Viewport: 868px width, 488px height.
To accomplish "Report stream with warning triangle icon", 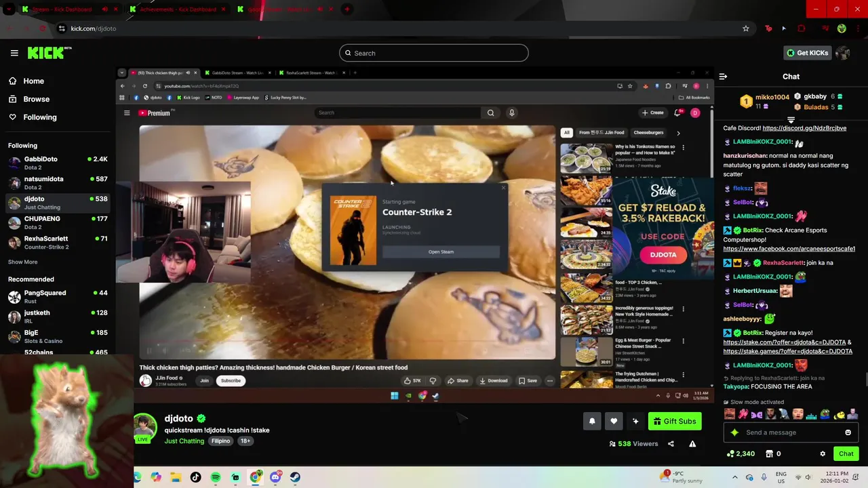I will click(x=692, y=444).
